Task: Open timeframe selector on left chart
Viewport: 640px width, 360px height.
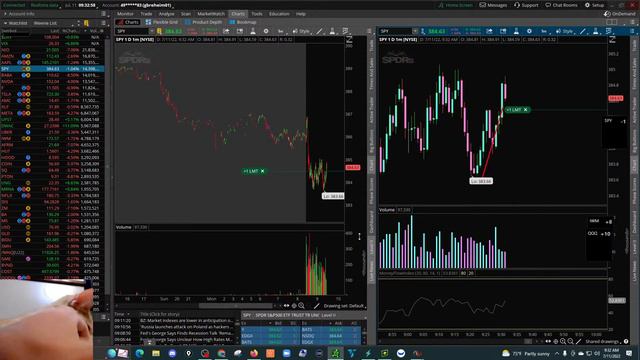Action: [280, 31]
